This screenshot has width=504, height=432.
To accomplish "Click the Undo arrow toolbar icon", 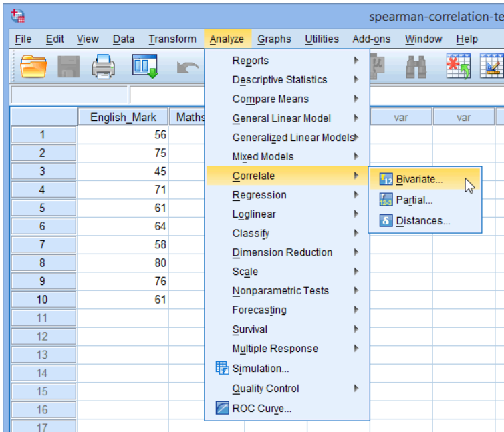I will click(x=188, y=67).
